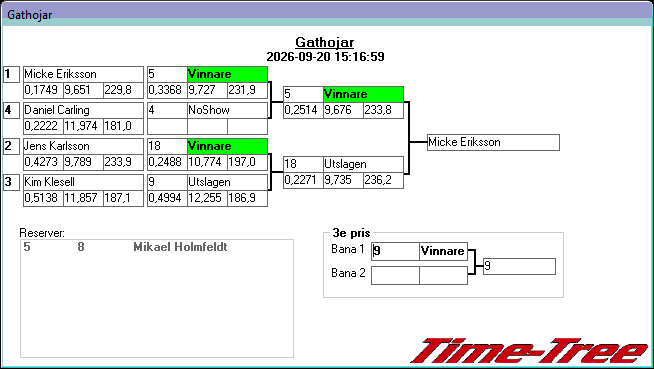Click the Utslagen cell for number 9
654x369 pixels.
[227, 182]
